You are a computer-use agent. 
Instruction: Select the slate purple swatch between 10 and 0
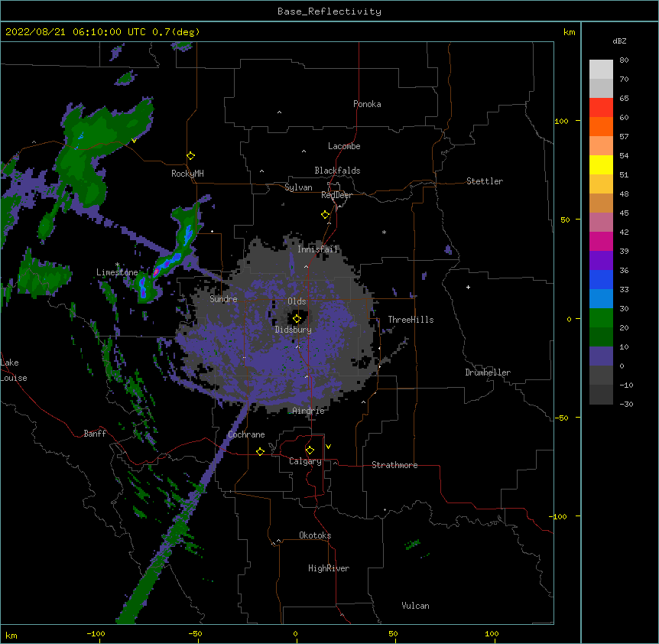click(601, 356)
